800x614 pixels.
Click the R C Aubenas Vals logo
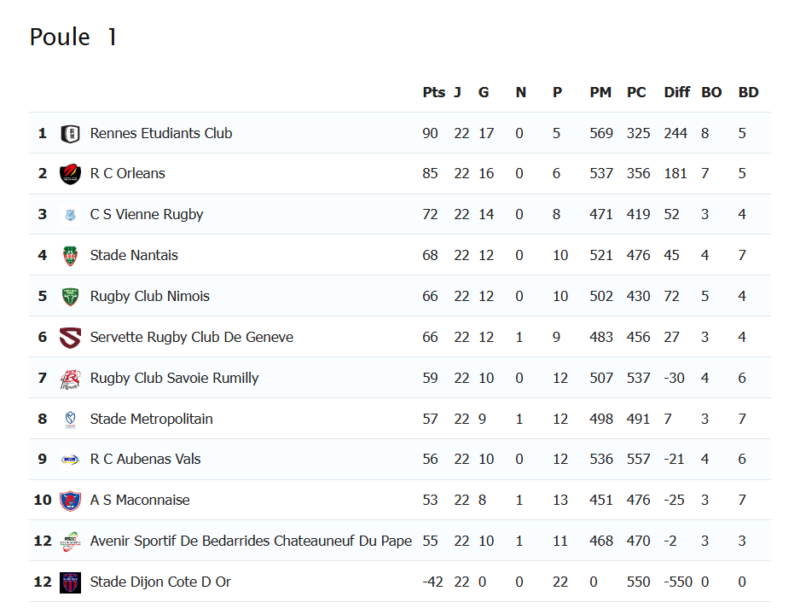click(x=70, y=460)
